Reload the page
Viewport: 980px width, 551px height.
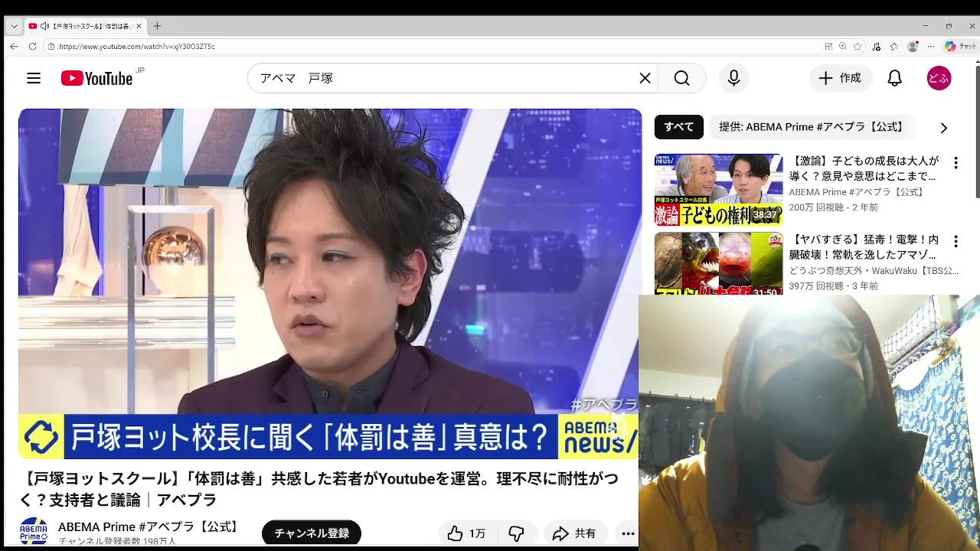tap(32, 46)
